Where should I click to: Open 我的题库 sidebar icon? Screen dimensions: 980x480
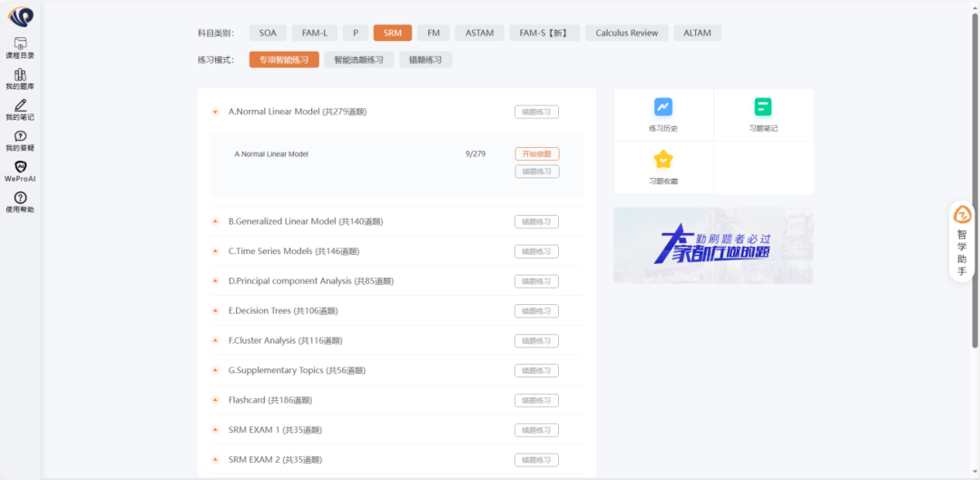[x=20, y=79]
